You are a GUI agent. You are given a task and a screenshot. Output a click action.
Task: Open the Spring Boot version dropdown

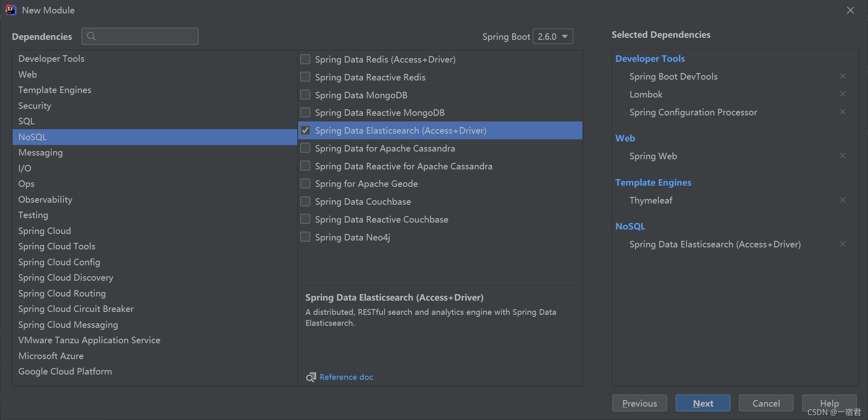point(553,37)
